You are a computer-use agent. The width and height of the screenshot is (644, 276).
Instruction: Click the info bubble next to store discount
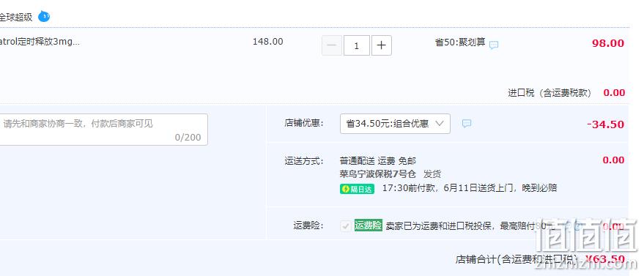[466, 124]
